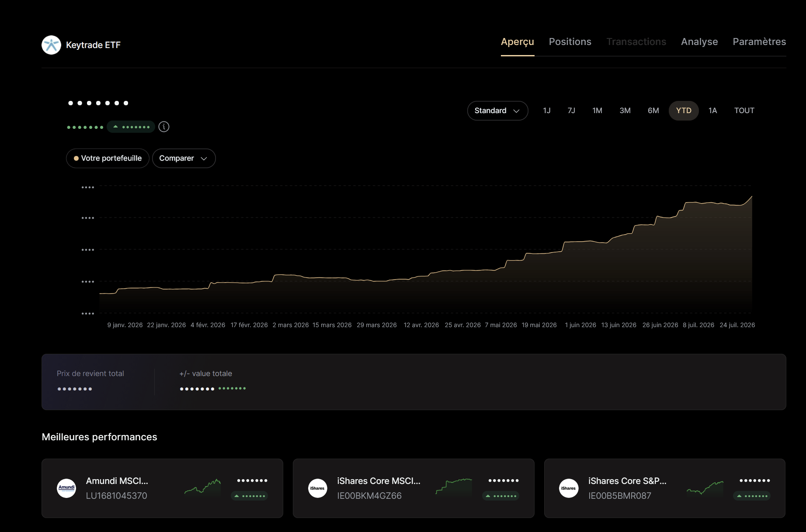
Task: Select the YTD time range
Action: pos(684,111)
